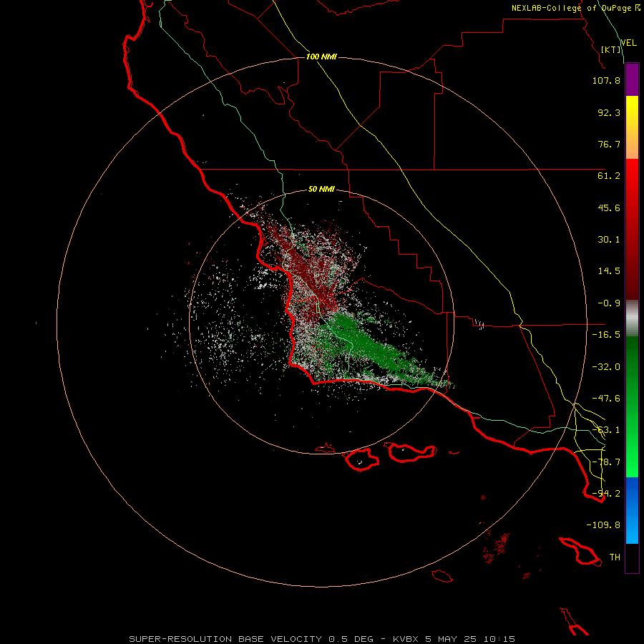This screenshot has width=644, height=644.
Task: Select the 61.2 knot scale value
Action: [x=609, y=176]
